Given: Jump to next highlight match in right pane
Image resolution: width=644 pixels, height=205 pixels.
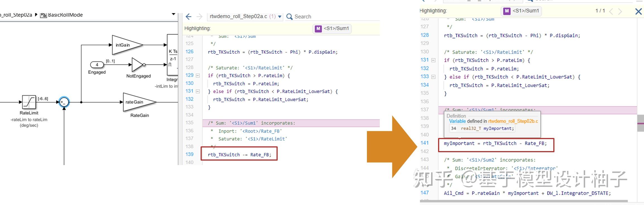Looking at the screenshot, I should pos(620,11).
